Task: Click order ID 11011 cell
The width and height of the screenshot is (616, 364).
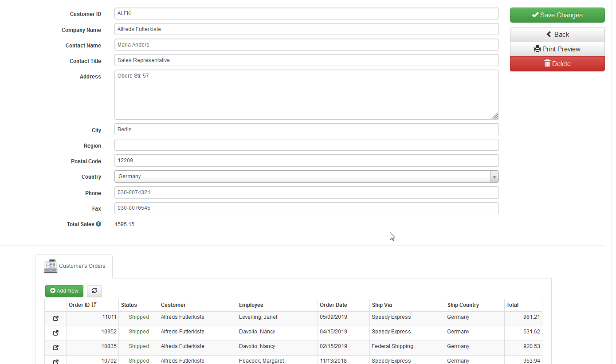Action: [93, 319]
